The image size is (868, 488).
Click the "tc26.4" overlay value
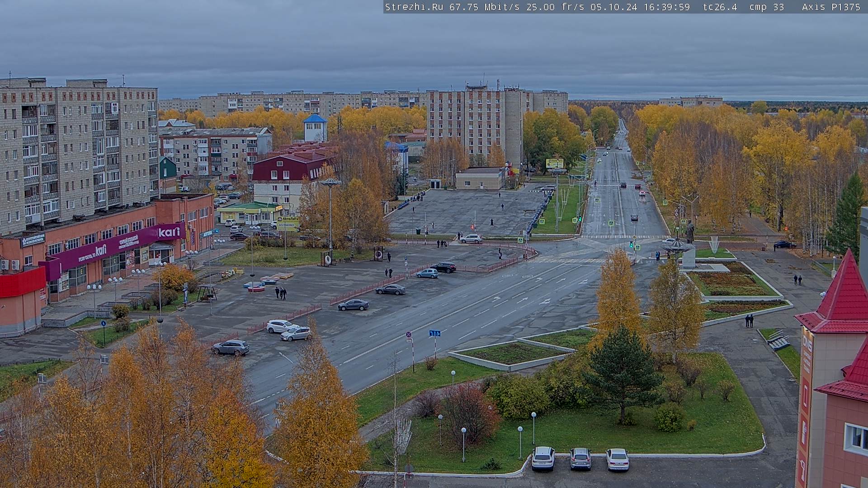720,7
